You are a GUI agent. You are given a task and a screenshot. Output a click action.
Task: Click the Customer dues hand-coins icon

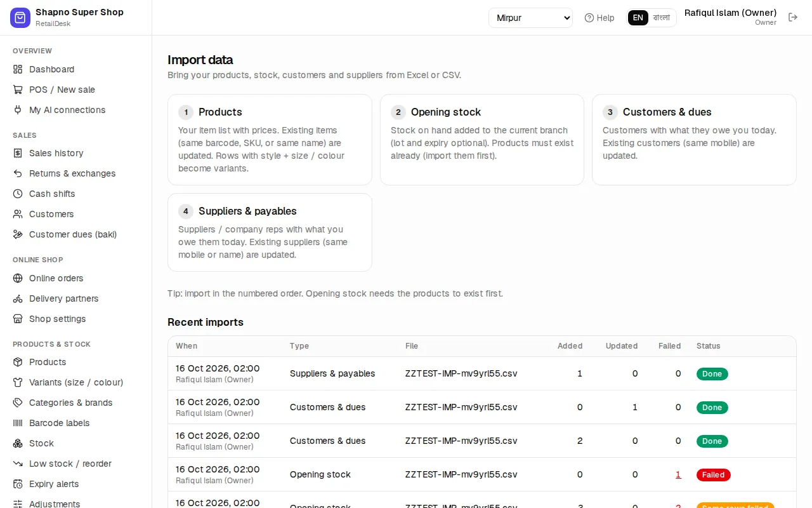click(x=18, y=234)
